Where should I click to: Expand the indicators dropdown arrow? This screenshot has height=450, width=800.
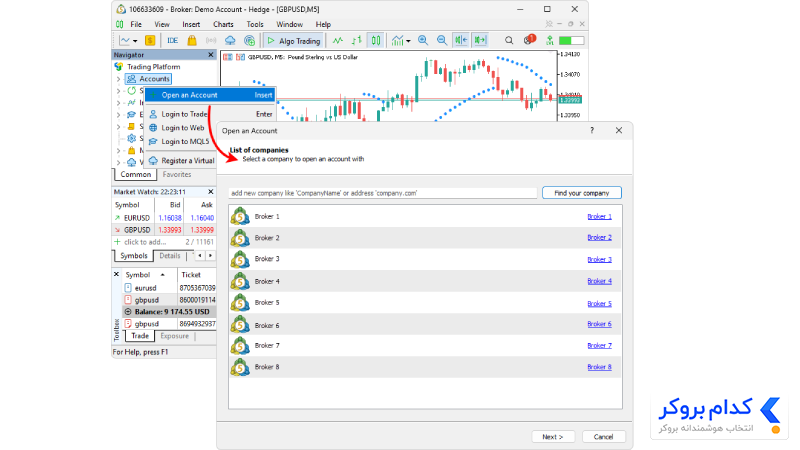point(408,41)
